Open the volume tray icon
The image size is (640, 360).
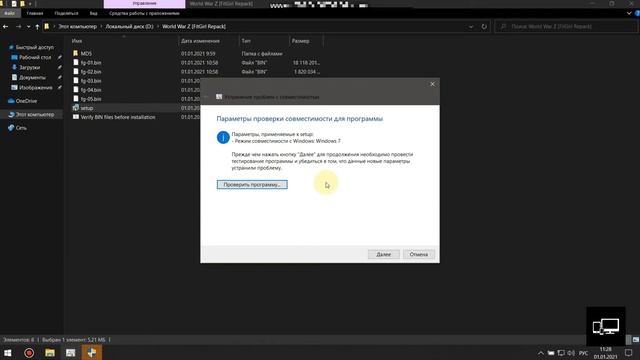[x=571, y=353]
